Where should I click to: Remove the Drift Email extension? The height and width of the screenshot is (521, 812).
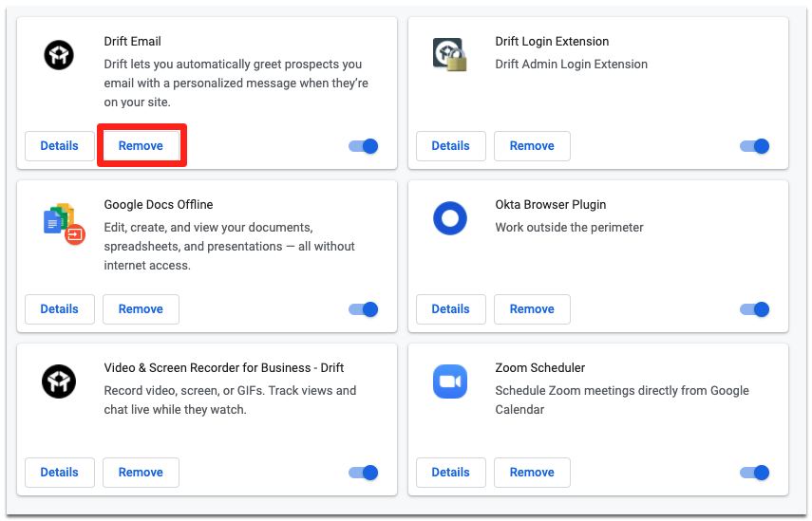[x=141, y=146]
